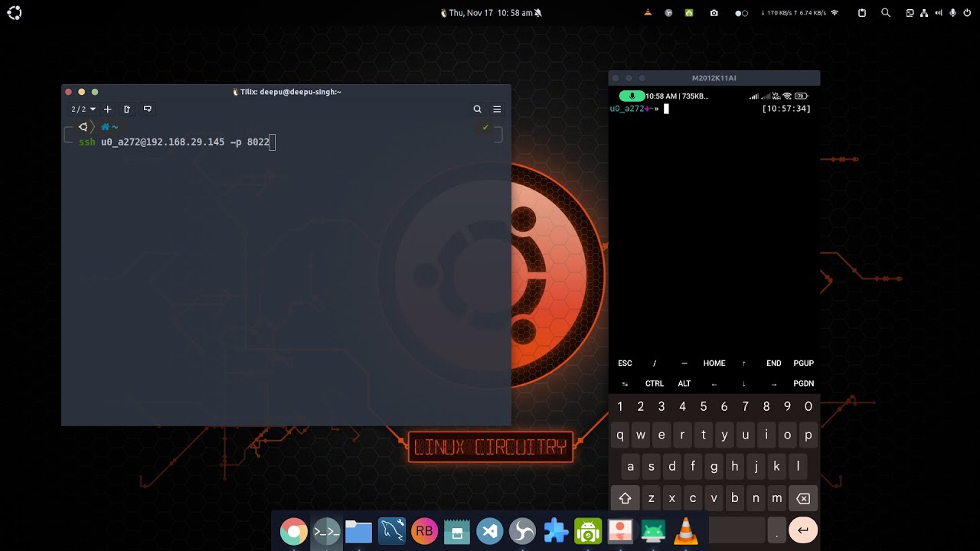The height and width of the screenshot is (551, 980).
Task: Tap the period key on phone keyboard
Action: click(776, 530)
